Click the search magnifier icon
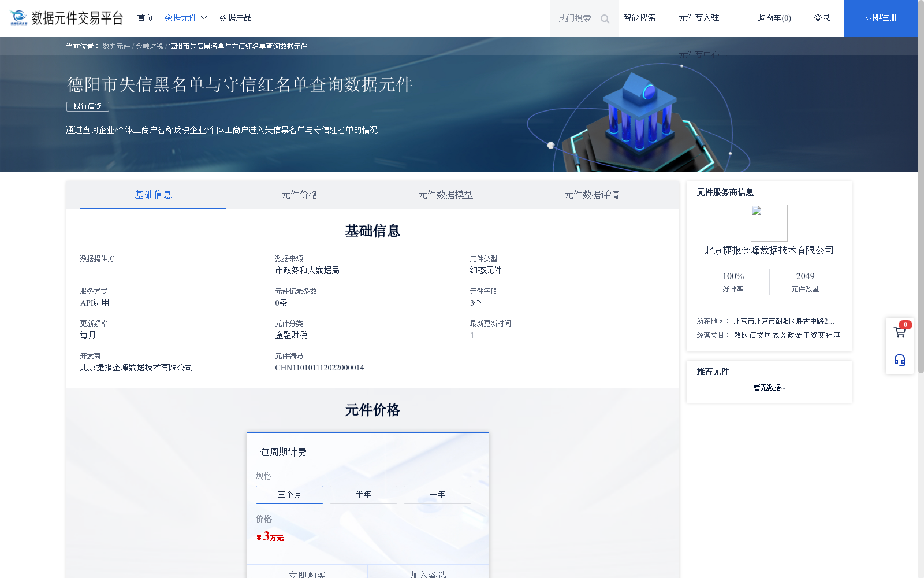924x578 pixels. (605, 19)
